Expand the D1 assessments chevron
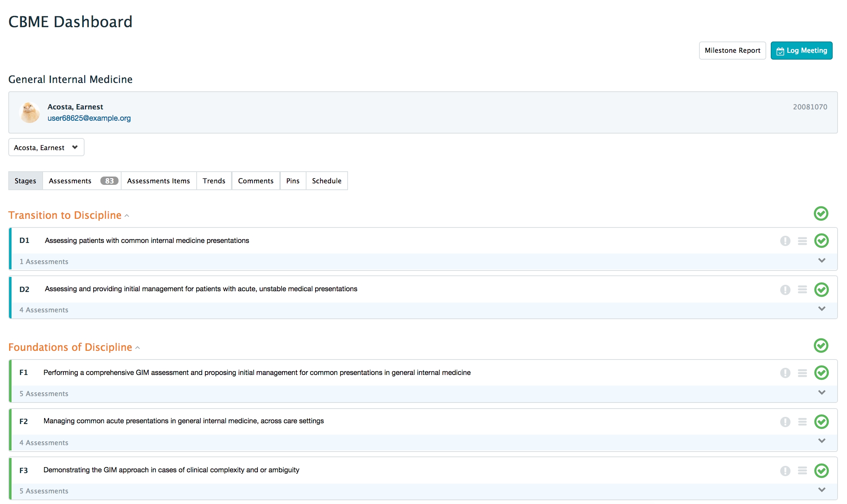 821,261
